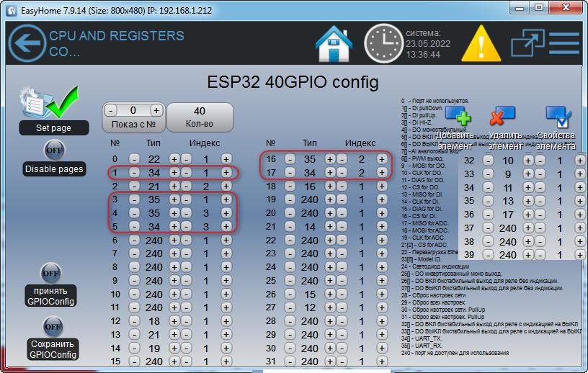The image size is (588, 373).
Task: Toggle the Disable pages OFF switch
Action: tap(53, 150)
